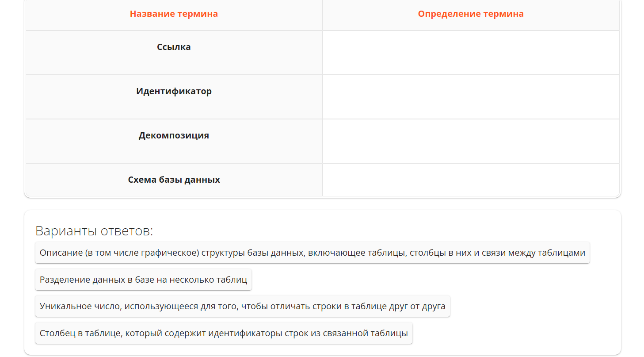Image resolution: width=644 pixels, height=357 pixels.
Task: Click the 'Определение термина' column header
Action: click(471, 15)
